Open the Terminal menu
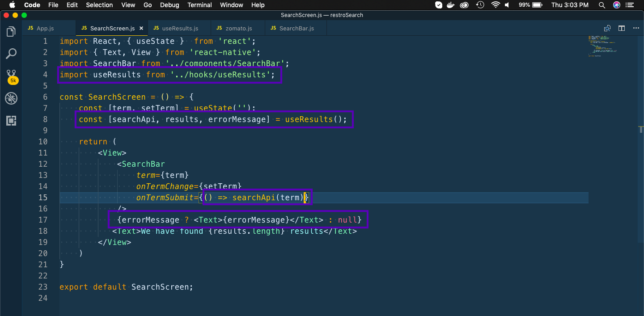Viewport: 644px width, 316px height. click(x=199, y=5)
